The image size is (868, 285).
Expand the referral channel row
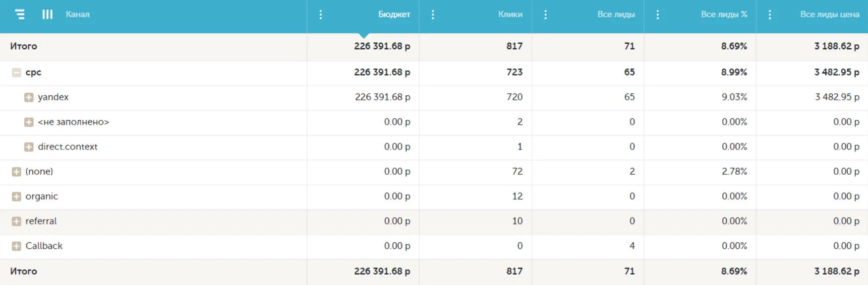coord(16,221)
